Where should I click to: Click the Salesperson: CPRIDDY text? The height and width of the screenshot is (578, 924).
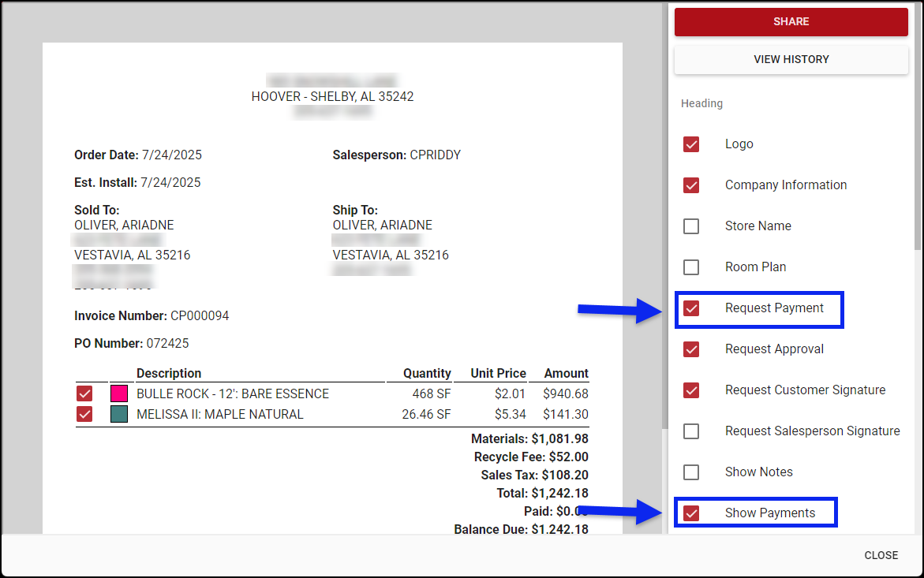tap(397, 155)
